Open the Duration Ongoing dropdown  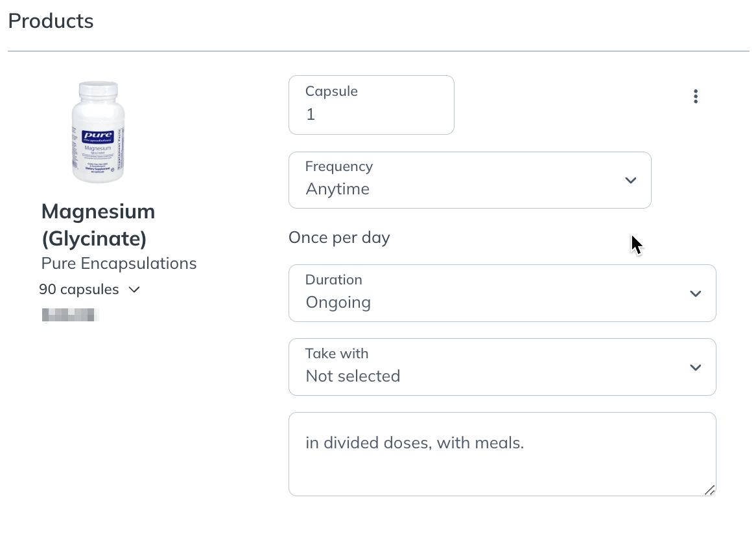(x=502, y=293)
